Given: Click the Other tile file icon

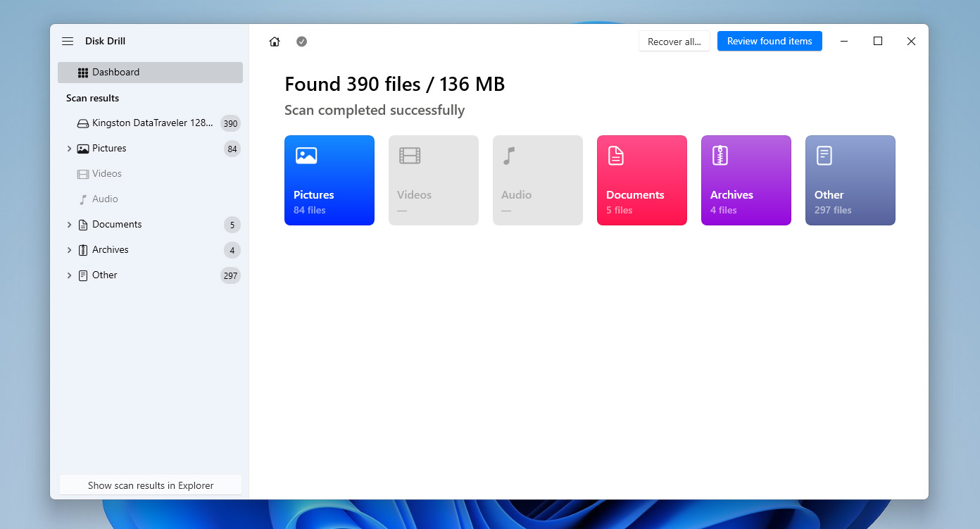Looking at the screenshot, I should click(x=824, y=156).
